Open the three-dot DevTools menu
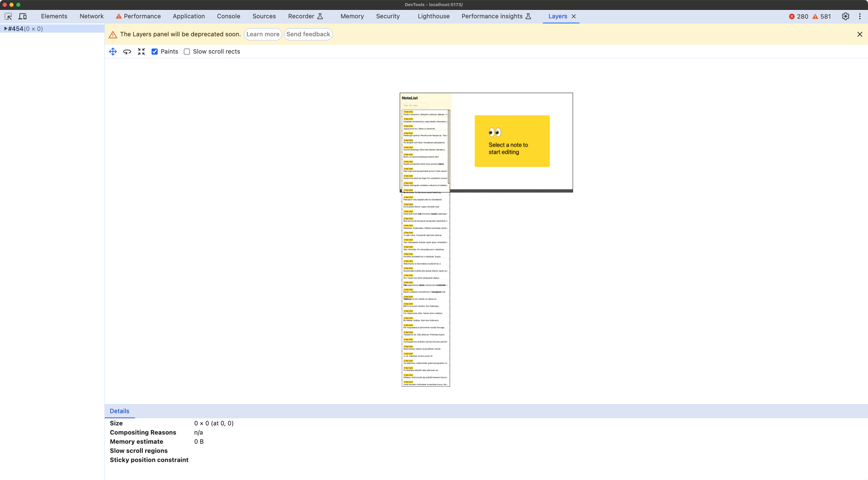 [860, 16]
